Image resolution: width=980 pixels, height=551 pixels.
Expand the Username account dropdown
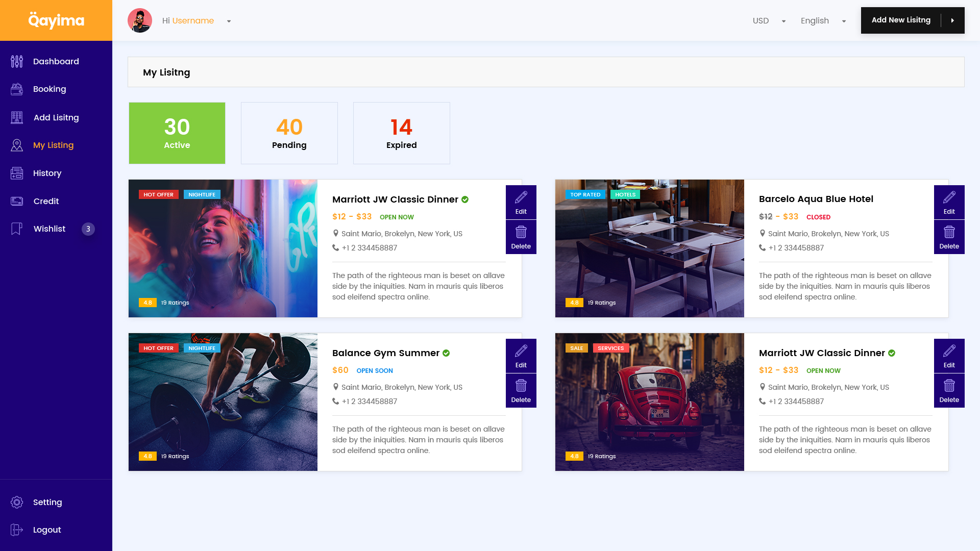(x=229, y=21)
